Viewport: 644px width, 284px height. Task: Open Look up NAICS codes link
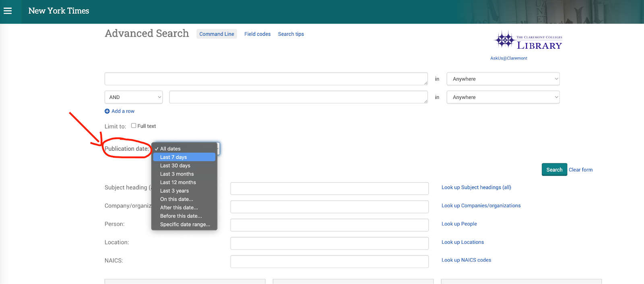[x=466, y=260]
